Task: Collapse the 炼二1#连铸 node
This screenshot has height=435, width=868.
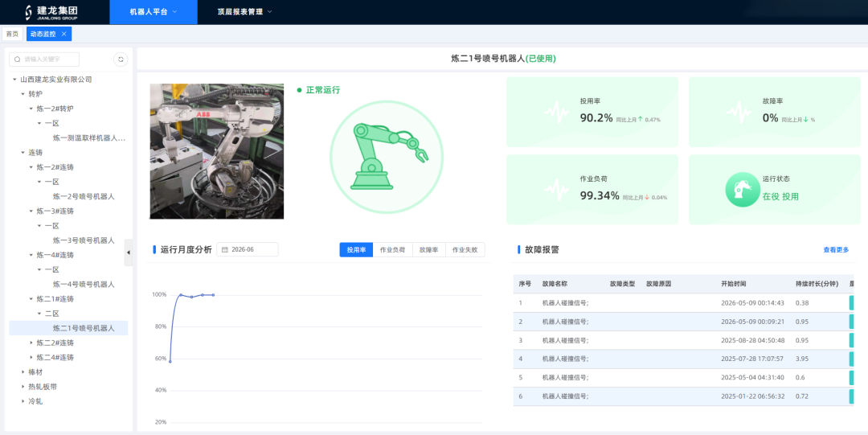Action: (x=31, y=298)
